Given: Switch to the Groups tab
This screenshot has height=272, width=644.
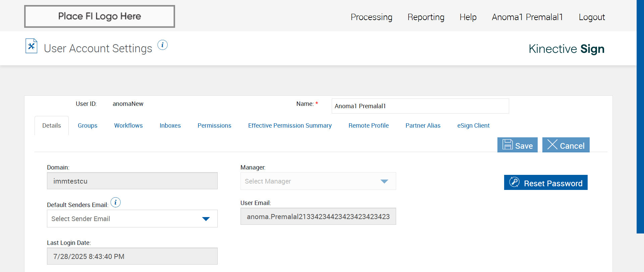Looking at the screenshot, I should [88, 126].
